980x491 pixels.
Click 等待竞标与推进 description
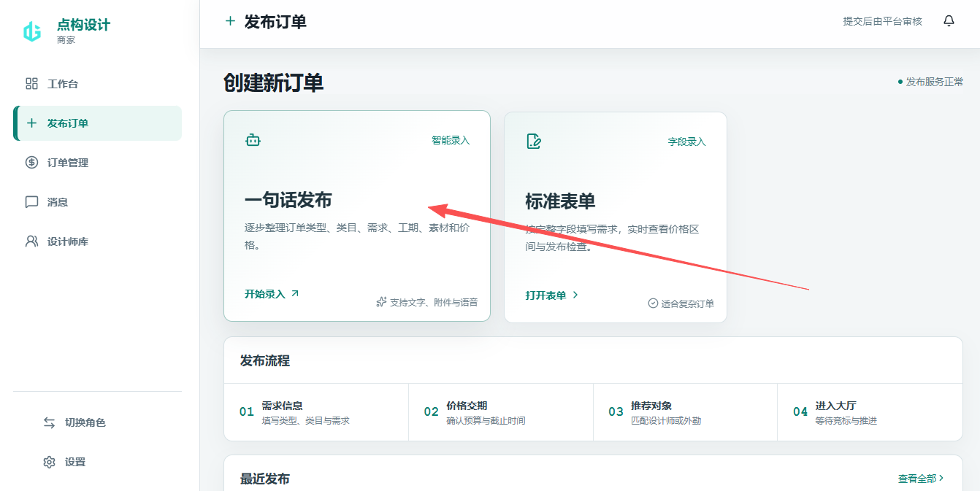point(846,421)
